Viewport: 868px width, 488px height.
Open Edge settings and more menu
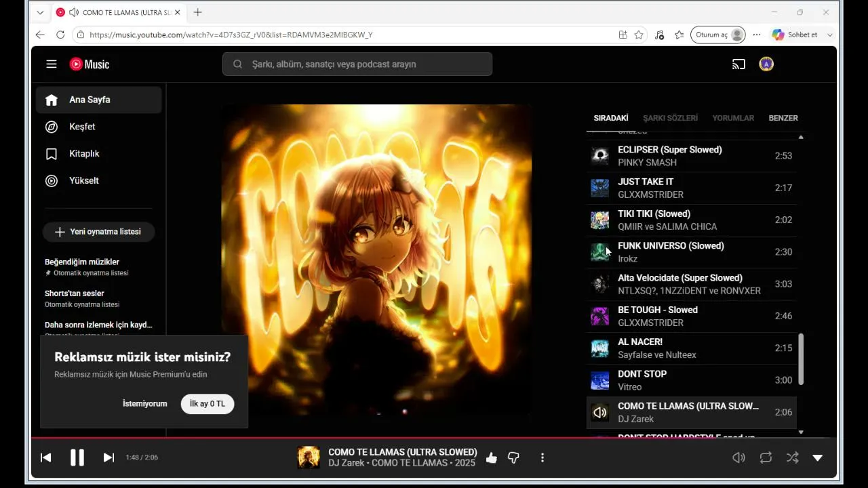(x=757, y=35)
